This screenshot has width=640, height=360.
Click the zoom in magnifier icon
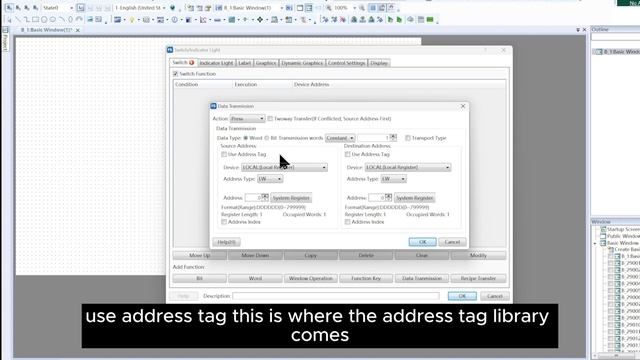pyautogui.click(x=329, y=8)
